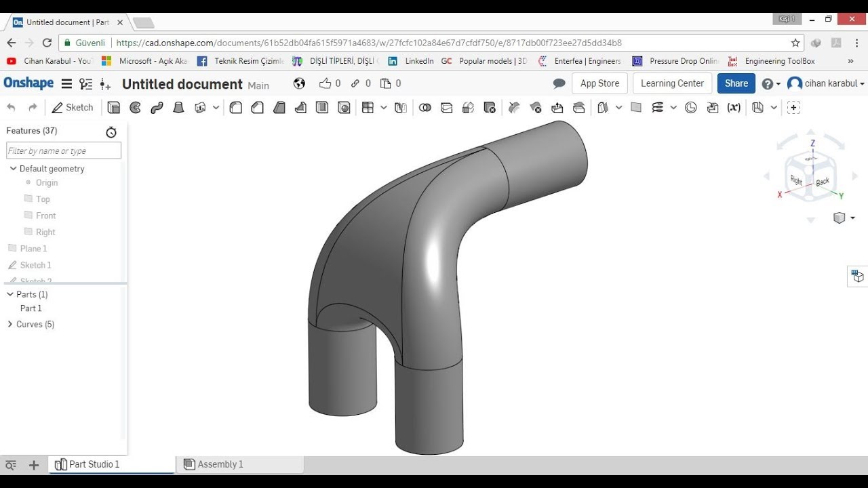Select the Thicken tool
The height and width of the screenshot is (488, 868).
coord(200,107)
